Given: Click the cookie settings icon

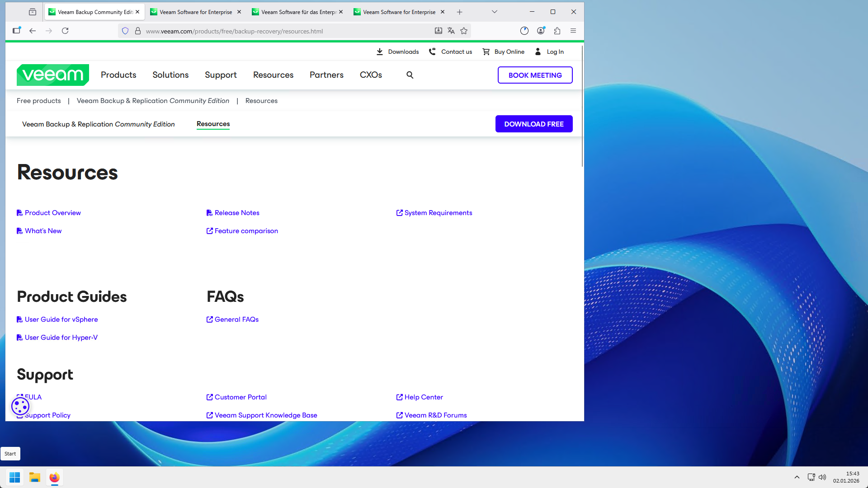Looking at the screenshot, I should click(x=20, y=406).
